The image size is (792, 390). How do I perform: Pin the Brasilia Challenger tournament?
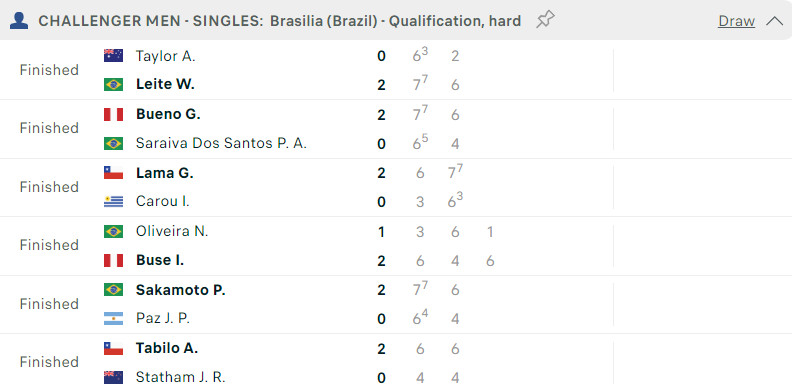(x=545, y=20)
